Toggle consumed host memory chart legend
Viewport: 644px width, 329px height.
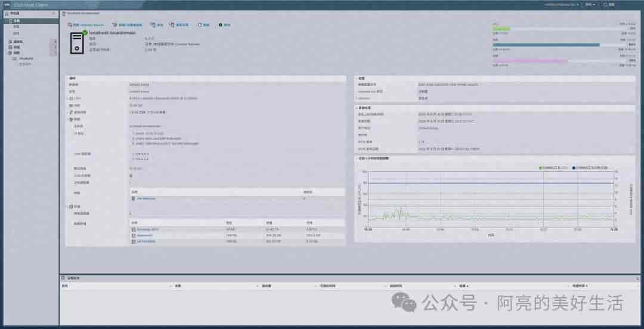pyautogui.click(x=590, y=168)
